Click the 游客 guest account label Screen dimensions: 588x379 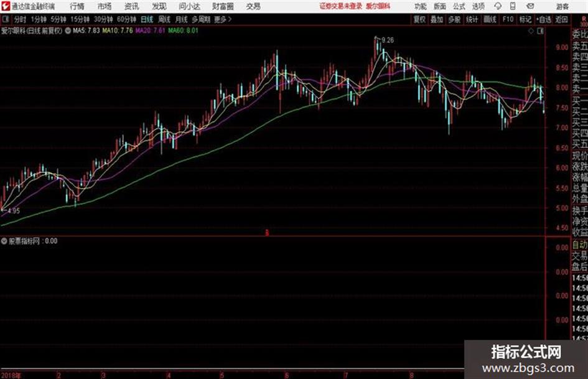pos(562,6)
